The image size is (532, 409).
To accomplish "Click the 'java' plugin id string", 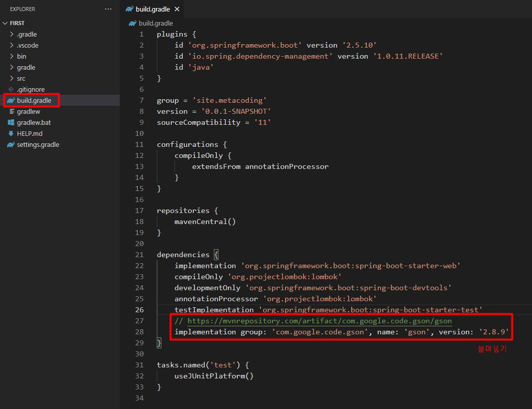I will click(201, 67).
